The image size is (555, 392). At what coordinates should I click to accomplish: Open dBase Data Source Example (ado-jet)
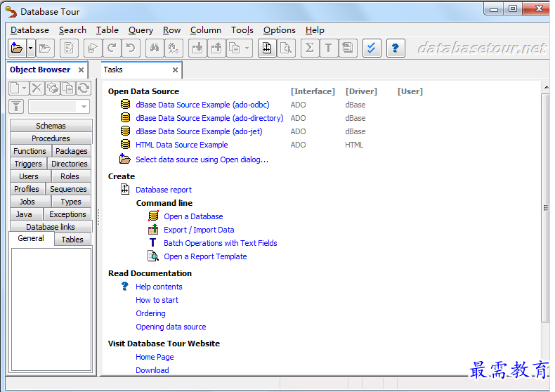coord(200,131)
